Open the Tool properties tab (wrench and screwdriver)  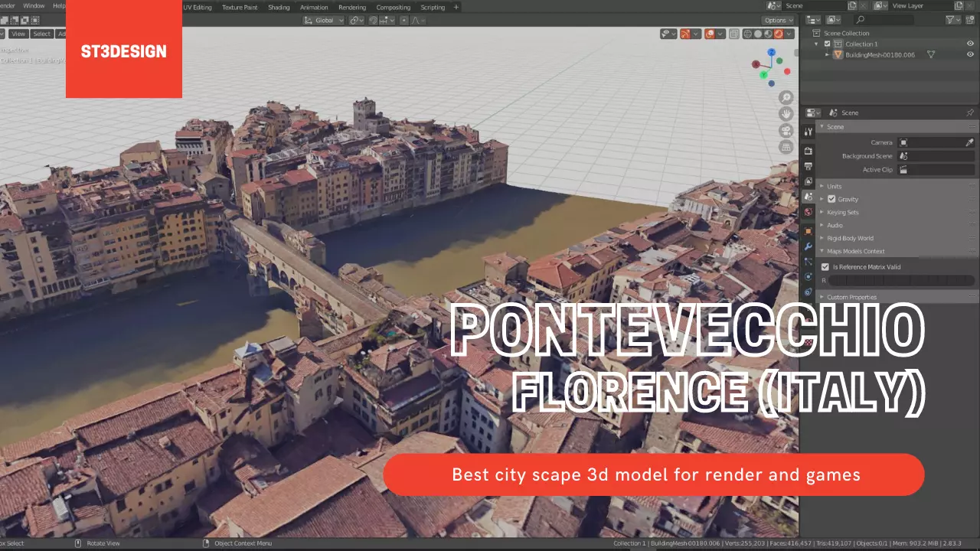tap(808, 132)
